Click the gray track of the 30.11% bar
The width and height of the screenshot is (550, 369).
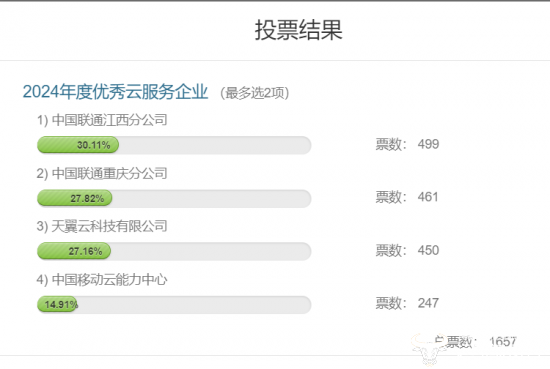point(215,145)
